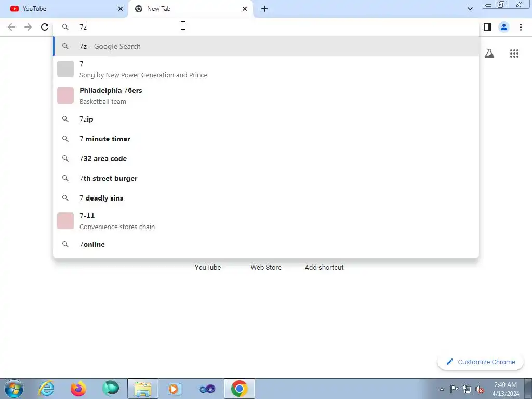Image resolution: width=532 pixels, height=399 pixels.
Task: Open Google apps grid icon
Action: click(514, 54)
